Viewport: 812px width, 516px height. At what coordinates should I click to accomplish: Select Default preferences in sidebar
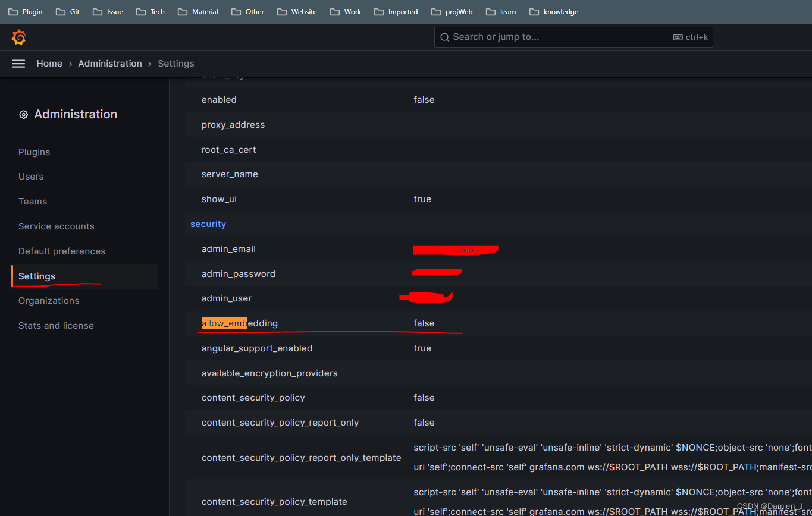[x=61, y=251]
